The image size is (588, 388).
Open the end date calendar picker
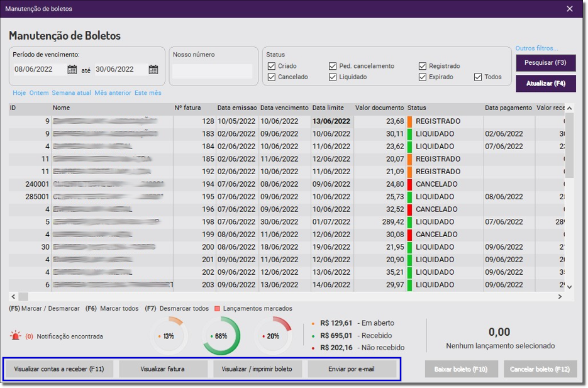coord(153,69)
